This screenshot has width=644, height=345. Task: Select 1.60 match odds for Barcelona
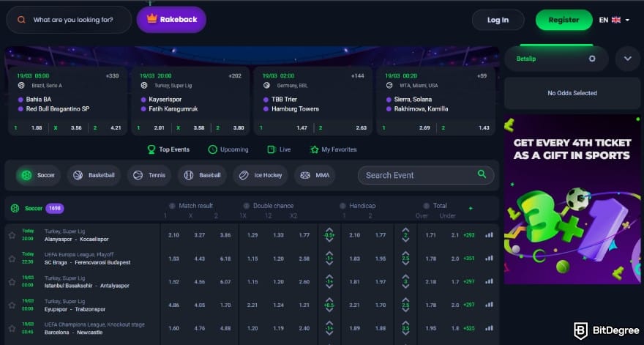[173, 328]
